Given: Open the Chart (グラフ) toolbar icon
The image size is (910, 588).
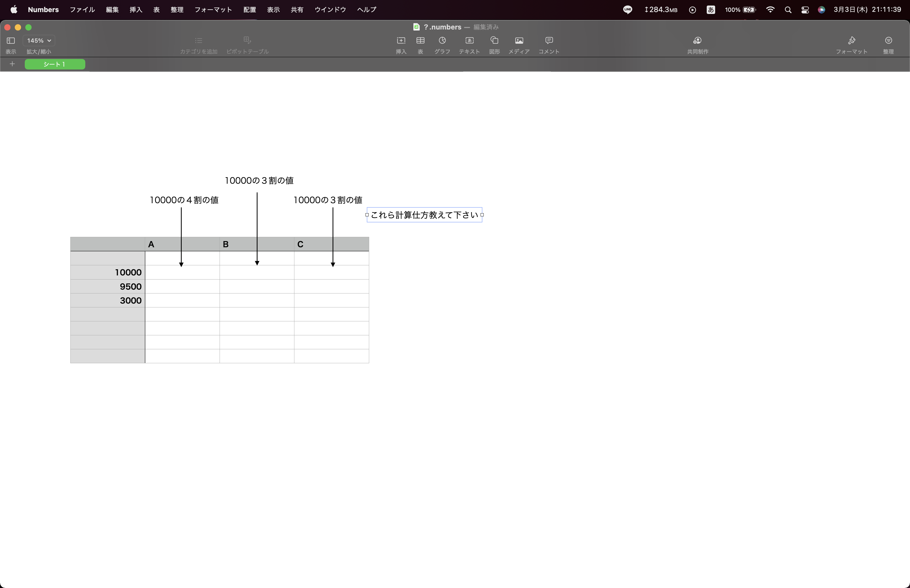Looking at the screenshot, I should click(442, 41).
